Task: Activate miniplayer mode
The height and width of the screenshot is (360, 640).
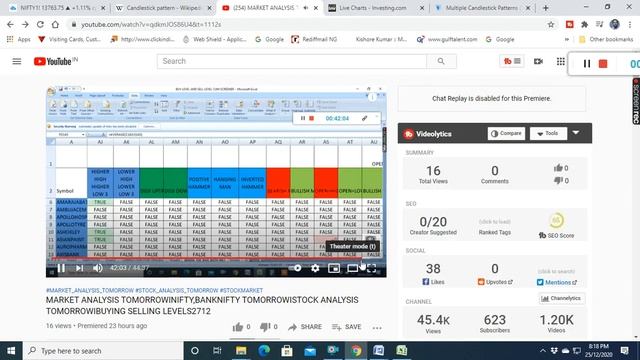Action: pos(334,268)
